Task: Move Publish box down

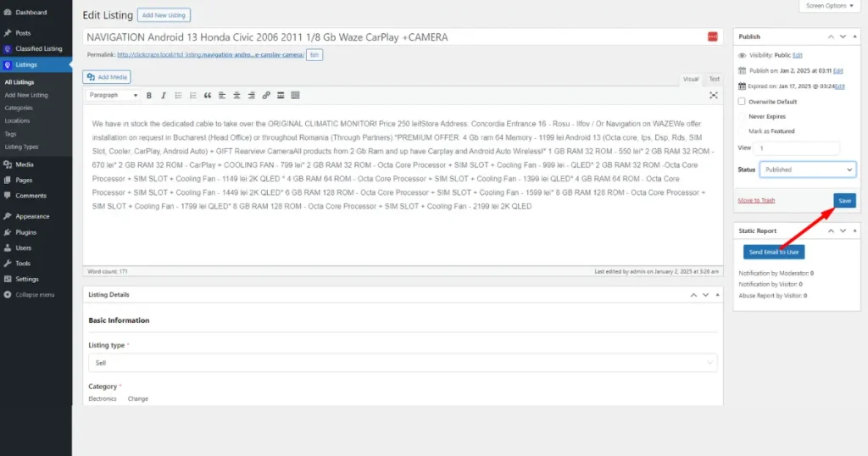Action: [x=843, y=36]
